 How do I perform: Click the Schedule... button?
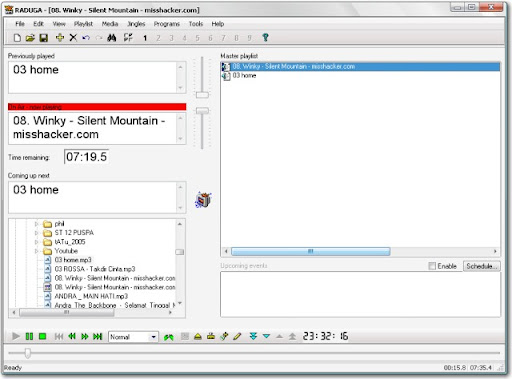point(481,266)
